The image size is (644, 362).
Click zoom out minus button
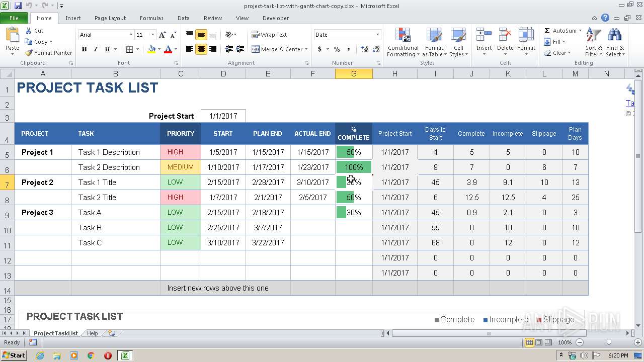pyautogui.click(x=580, y=342)
